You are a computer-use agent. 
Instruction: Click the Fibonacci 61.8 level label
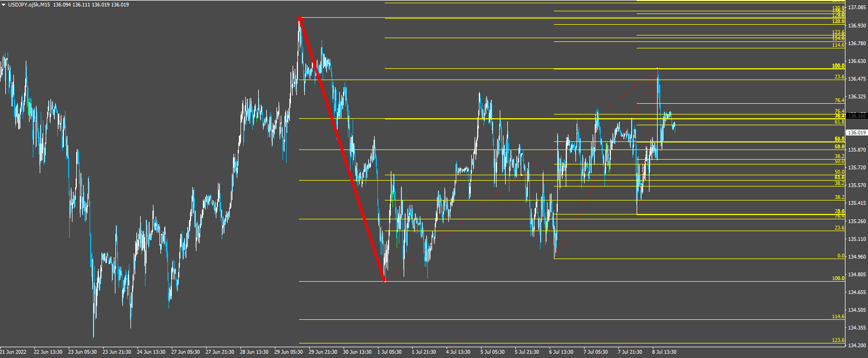(x=840, y=122)
